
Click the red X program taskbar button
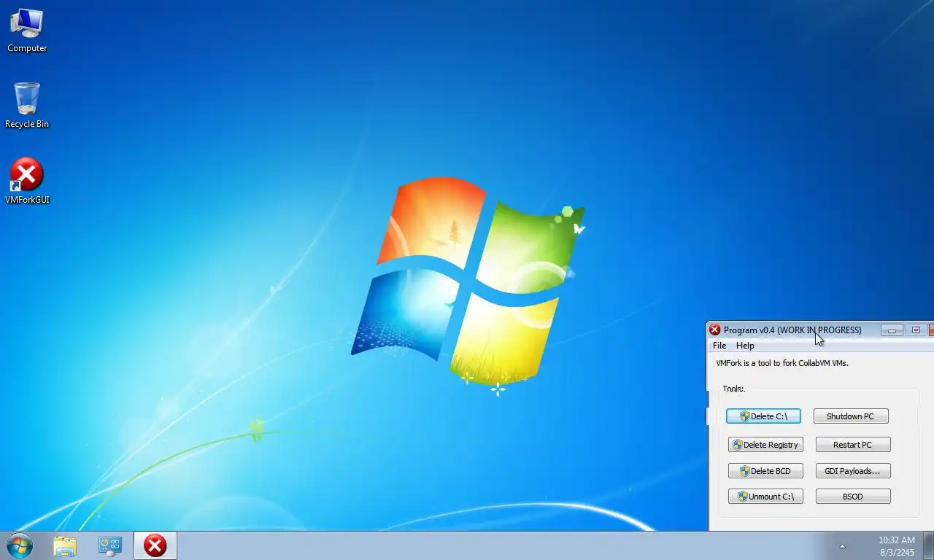point(155,546)
